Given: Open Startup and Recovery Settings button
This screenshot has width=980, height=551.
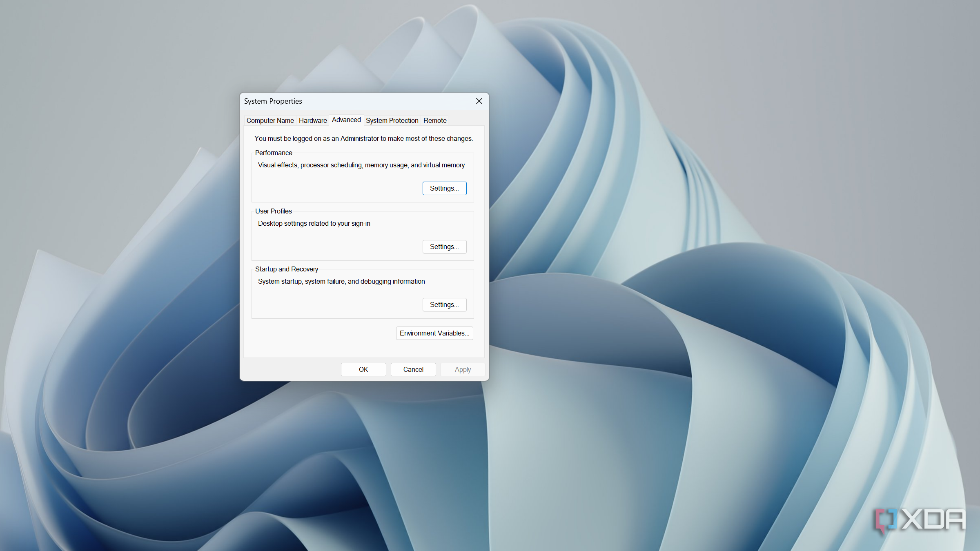Looking at the screenshot, I should [x=444, y=304].
